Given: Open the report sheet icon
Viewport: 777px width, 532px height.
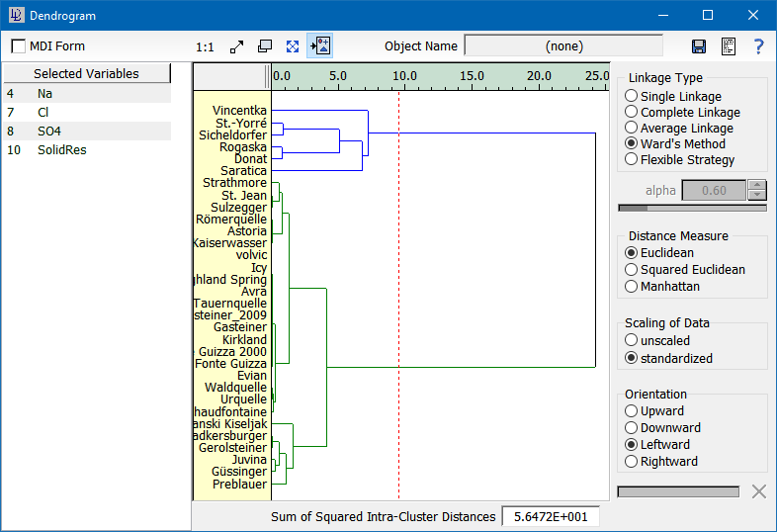Looking at the screenshot, I should [x=729, y=46].
